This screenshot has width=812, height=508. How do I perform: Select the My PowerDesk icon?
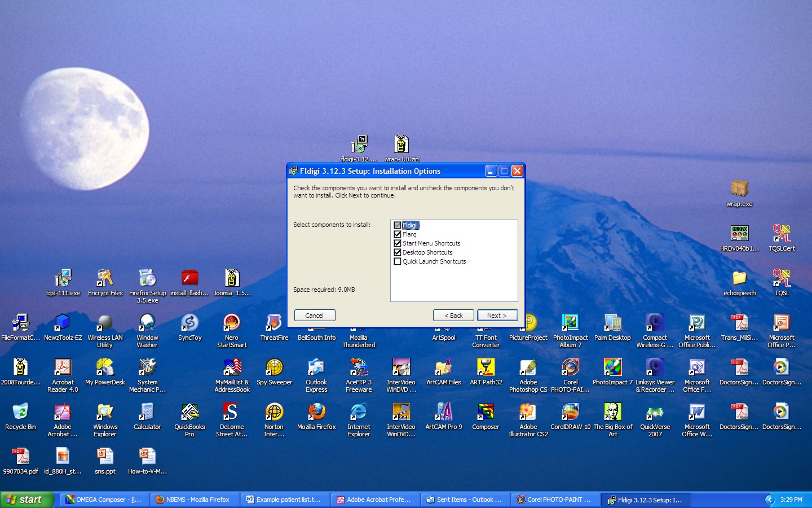(x=105, y=367)
